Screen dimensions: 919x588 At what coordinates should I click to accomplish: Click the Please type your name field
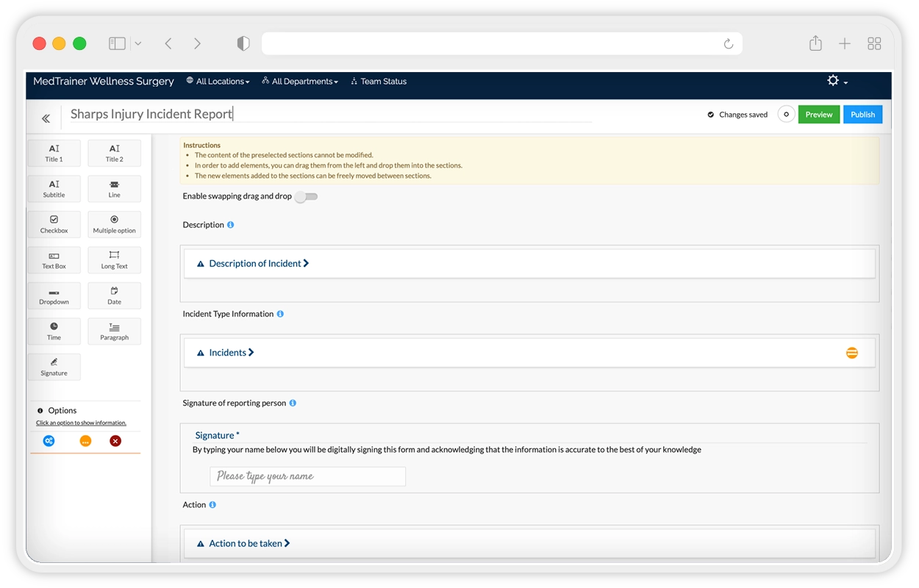pyautogui.click(x=307, y=476)
